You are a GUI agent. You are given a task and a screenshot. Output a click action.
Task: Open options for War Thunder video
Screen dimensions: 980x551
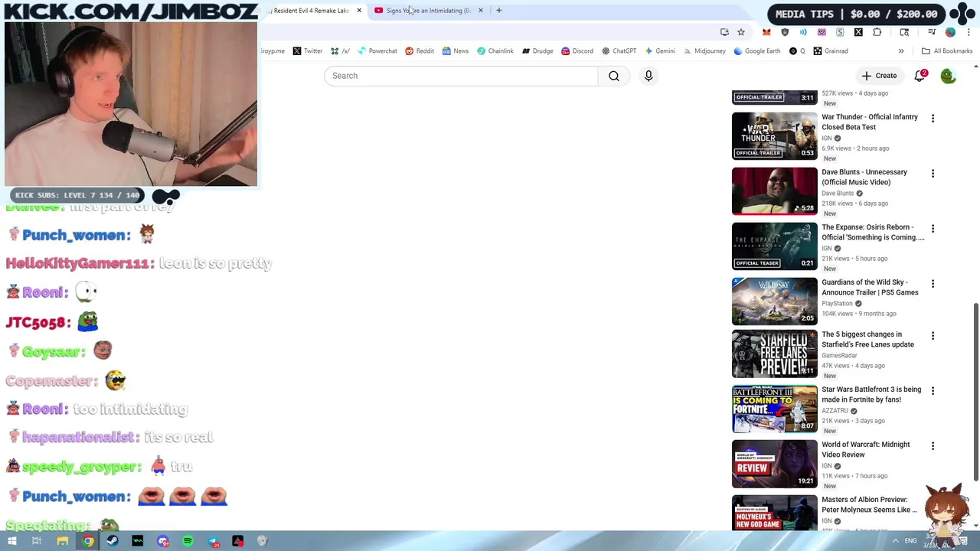click(x=933, y=119)
